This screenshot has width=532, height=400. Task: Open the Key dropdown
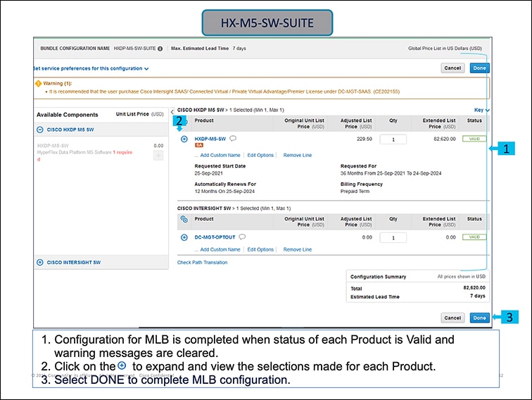click(481, 111)
